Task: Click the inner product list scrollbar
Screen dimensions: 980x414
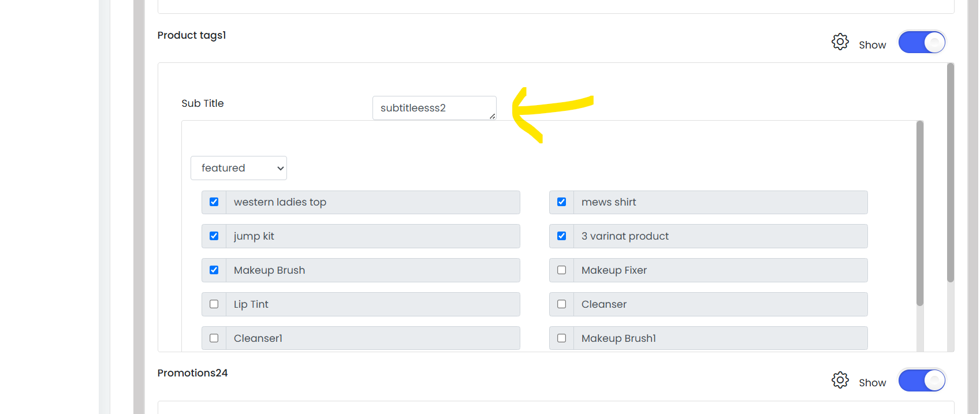Action: tap(920, 213)
